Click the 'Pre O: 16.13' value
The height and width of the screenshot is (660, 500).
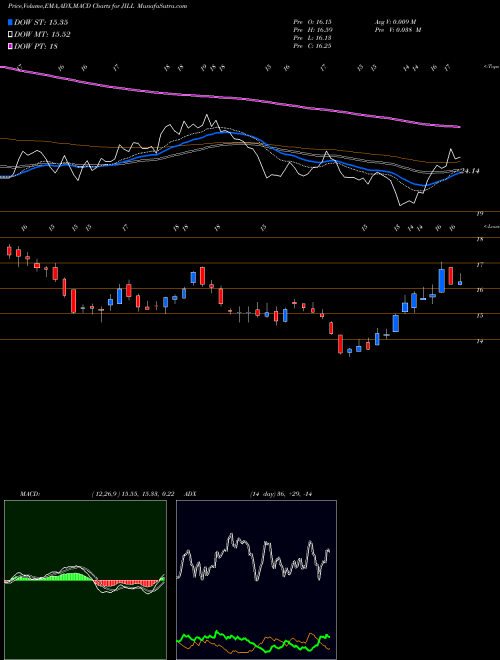(312, 22)
